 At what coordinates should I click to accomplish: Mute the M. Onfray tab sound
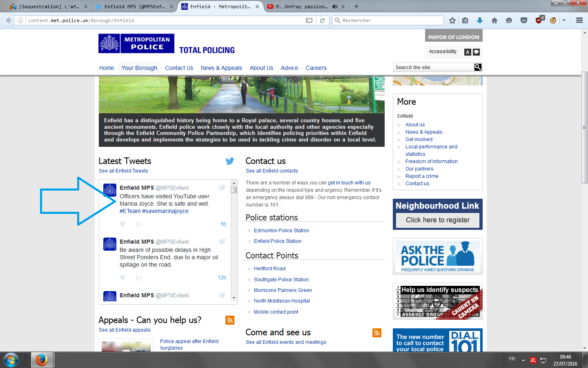pyautogui.click(x=335, y=7)
